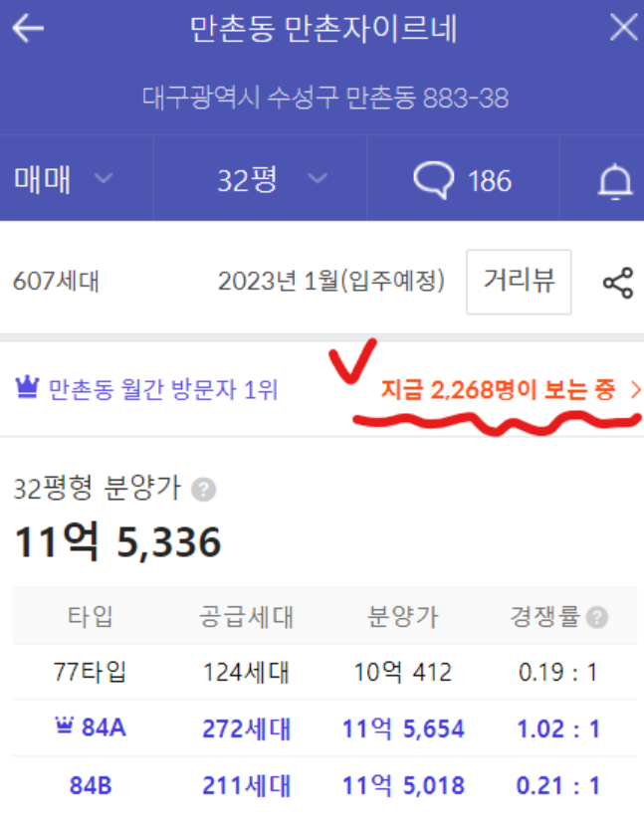Click the crown icon beside 84A
Viewport: 644px width, 830px height.
click(x=64, y=725)
